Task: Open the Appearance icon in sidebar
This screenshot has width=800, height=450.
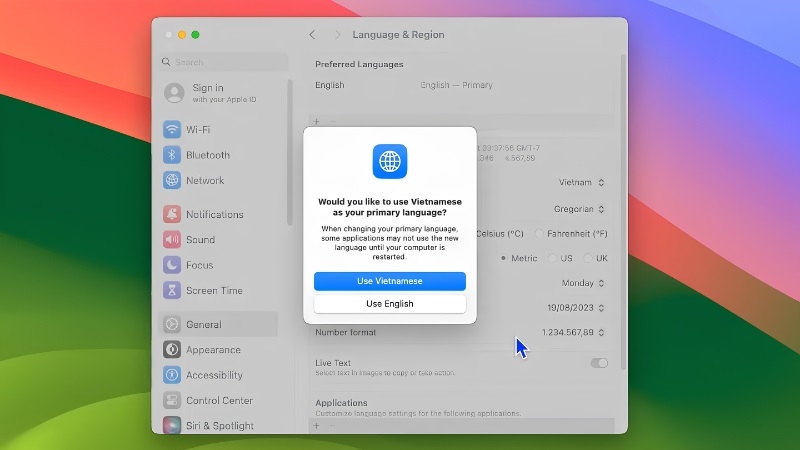Action: tap(172, 349)
